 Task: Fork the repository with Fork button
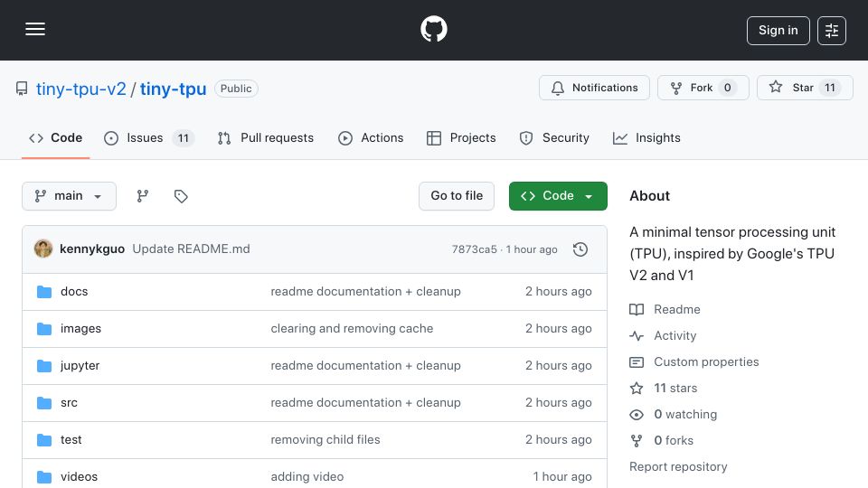coord(703,88)
